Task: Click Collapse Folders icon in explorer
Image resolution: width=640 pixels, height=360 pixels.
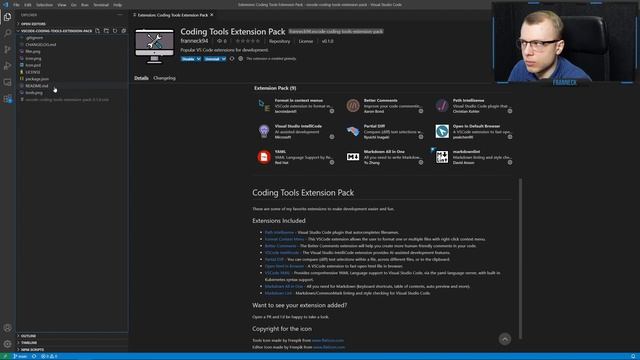Action: pos(124,31)
